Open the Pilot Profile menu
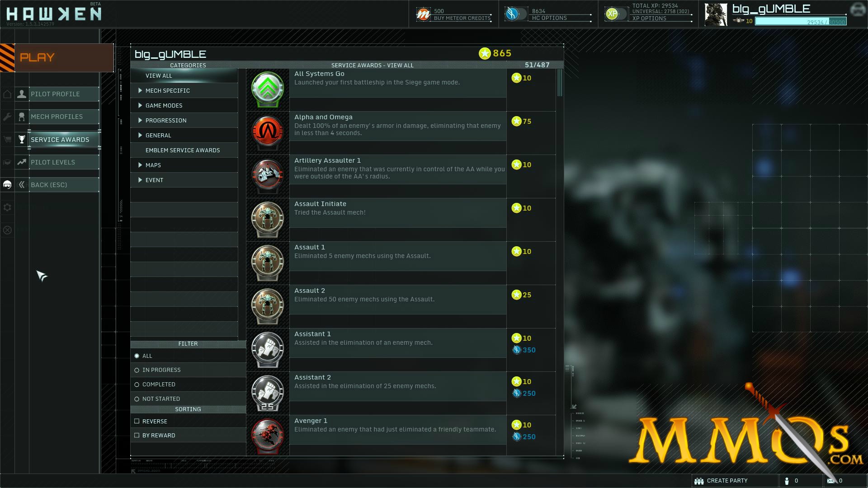 (x=64, y=94)
